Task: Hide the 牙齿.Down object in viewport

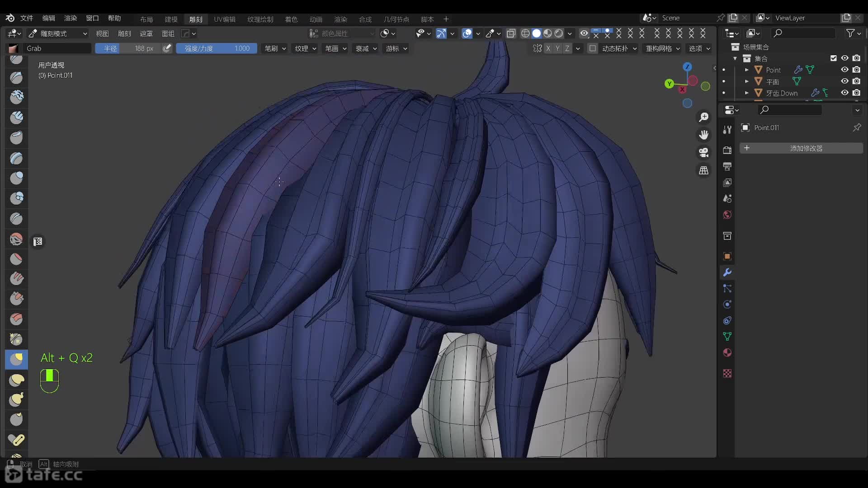Action: (844, 93)
